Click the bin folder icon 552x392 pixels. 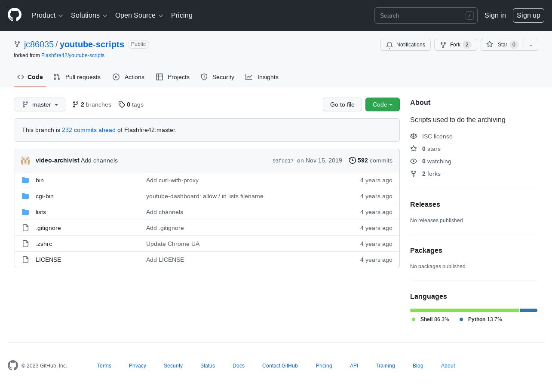(25, 180)
